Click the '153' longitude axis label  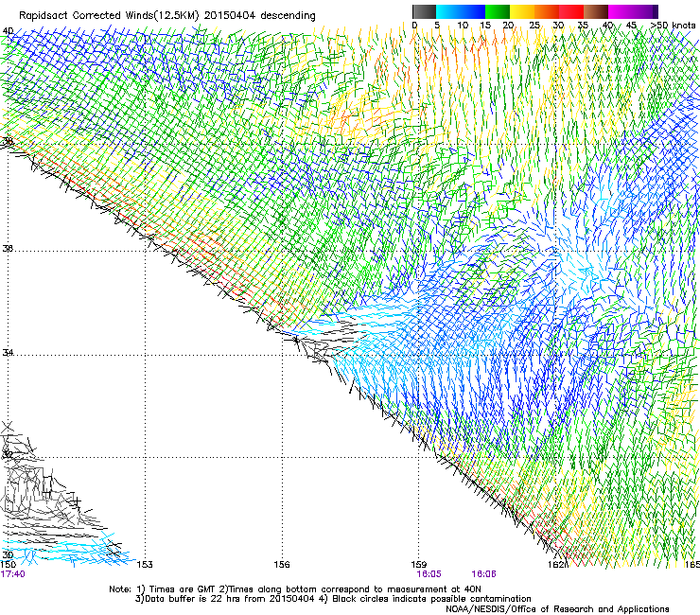pyautogui.click(x=145, y=565)
